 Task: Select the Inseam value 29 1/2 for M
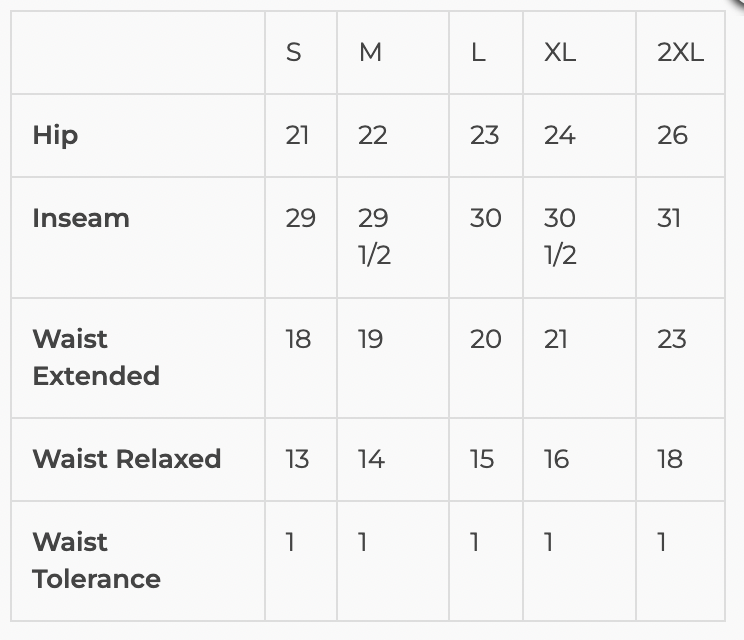click(374, 236)
